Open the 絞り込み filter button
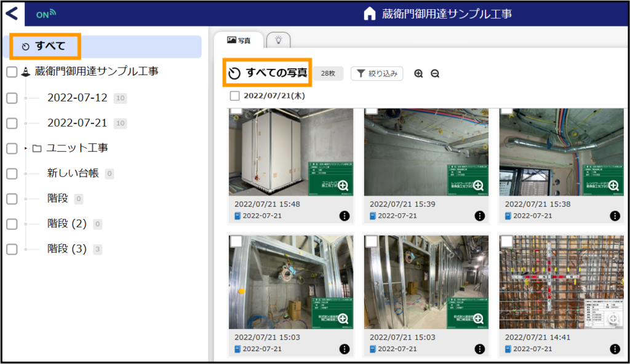This screenshot has width=630, height=364. (377, 74)
